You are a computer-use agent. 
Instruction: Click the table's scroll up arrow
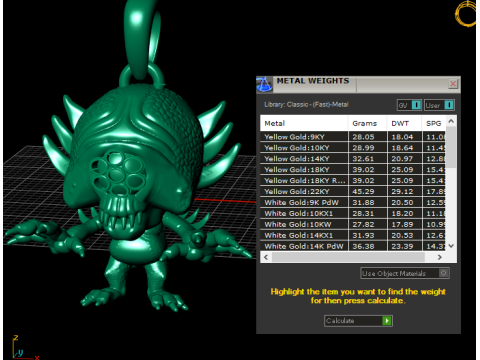click(x=451, y=121)
